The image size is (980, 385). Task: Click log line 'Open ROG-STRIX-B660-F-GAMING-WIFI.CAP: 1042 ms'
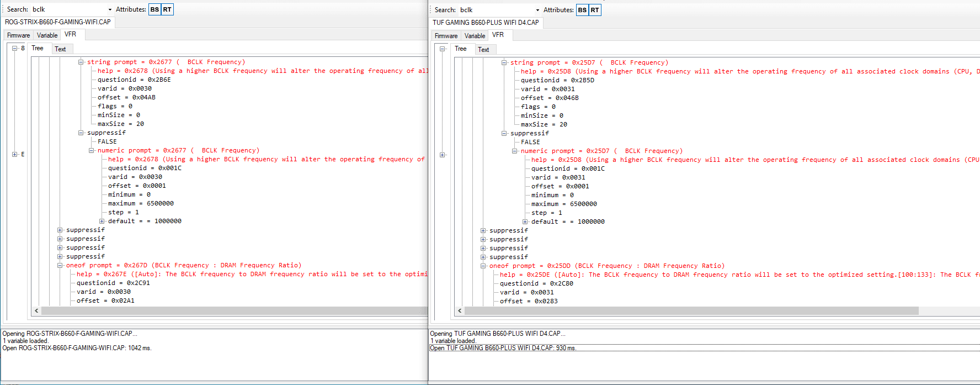(77, 348)
